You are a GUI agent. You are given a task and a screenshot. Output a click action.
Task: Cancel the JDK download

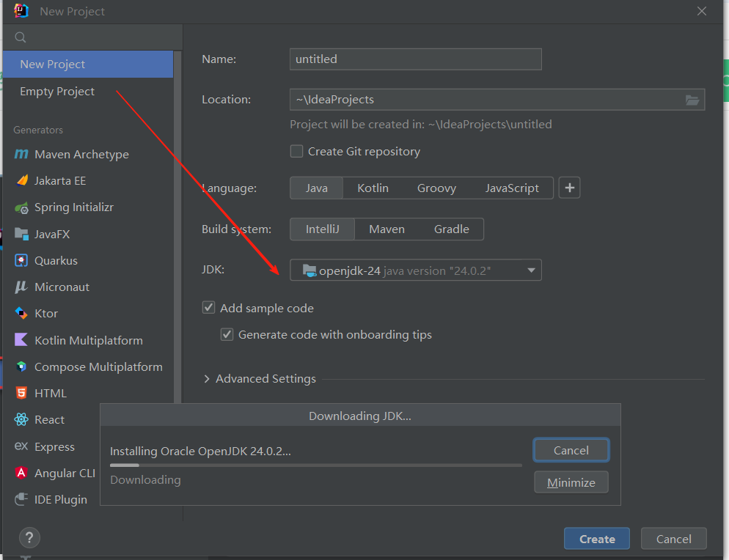[571, 450]
